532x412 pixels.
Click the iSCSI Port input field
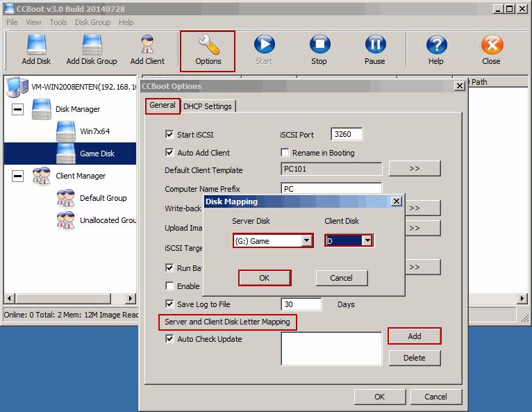pyautogui.click(x=347, y=134)
